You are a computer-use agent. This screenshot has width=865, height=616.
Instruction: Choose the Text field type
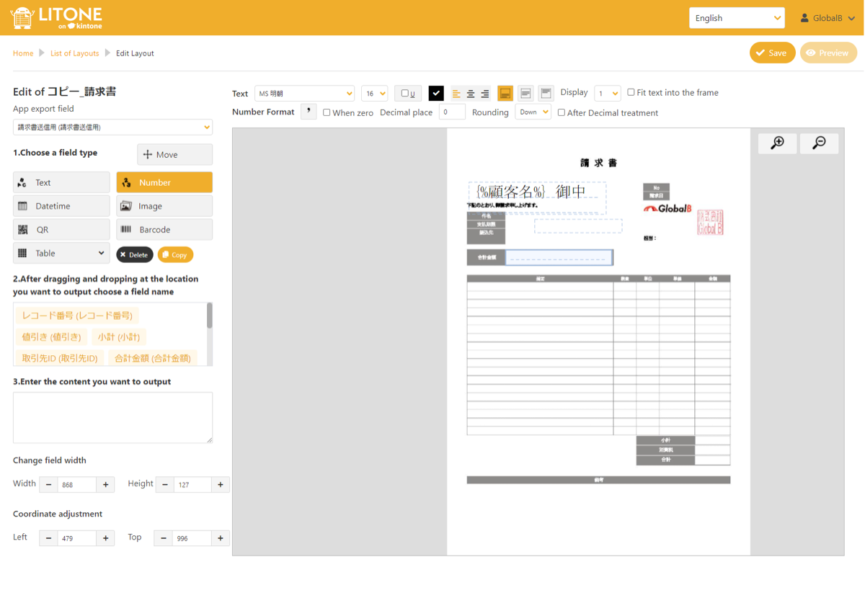[x=61, y=183]
